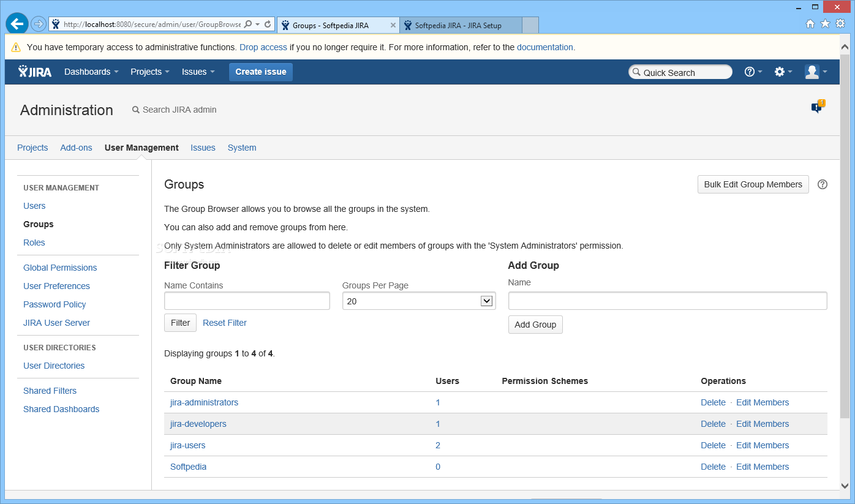This screenshot has width=855, height=504.
Task: Click Bulk Edit Group Members button
Action: [x=753, y=184]
